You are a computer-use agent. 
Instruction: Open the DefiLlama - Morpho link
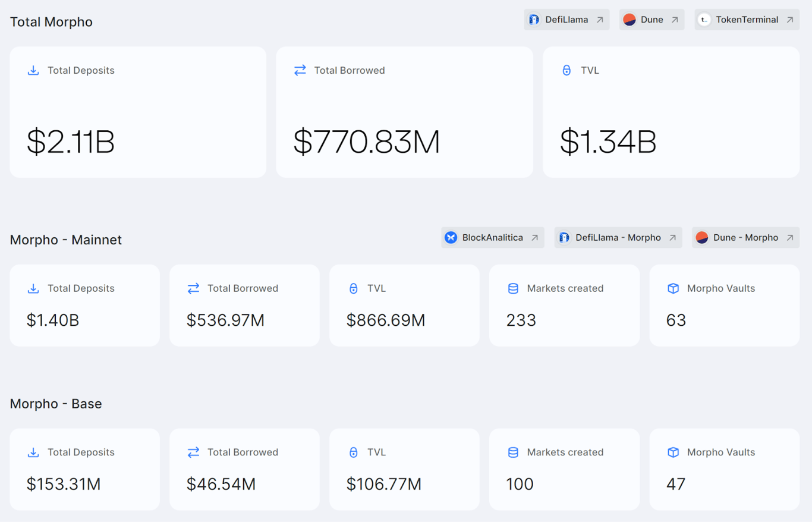tap(618, 238)
